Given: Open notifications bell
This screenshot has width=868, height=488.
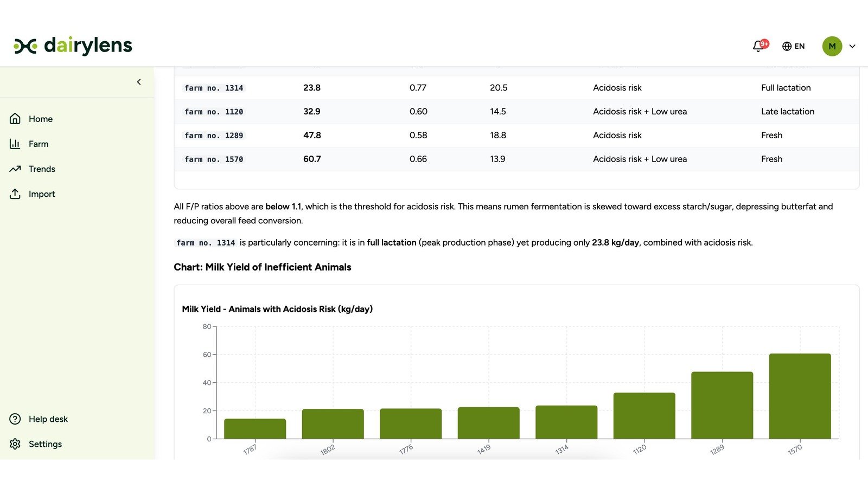Looking at the screenshot, I should click(x=758, y=47).
